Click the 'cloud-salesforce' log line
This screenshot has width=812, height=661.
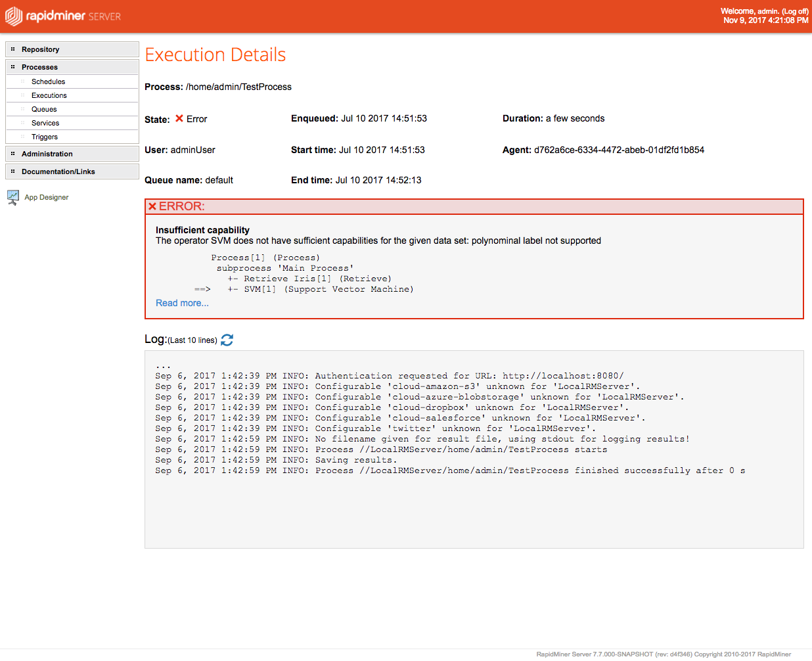[400, 418]
